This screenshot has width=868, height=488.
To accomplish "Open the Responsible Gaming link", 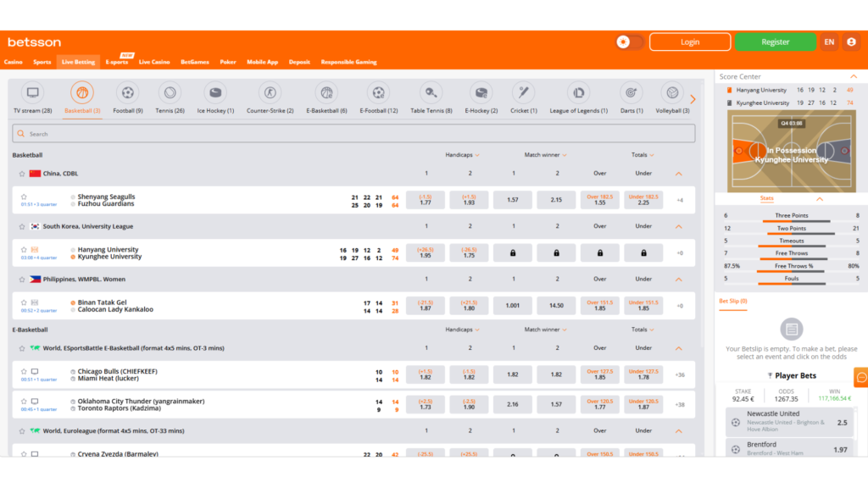I will pyautogui.click(x=348, y=62).
